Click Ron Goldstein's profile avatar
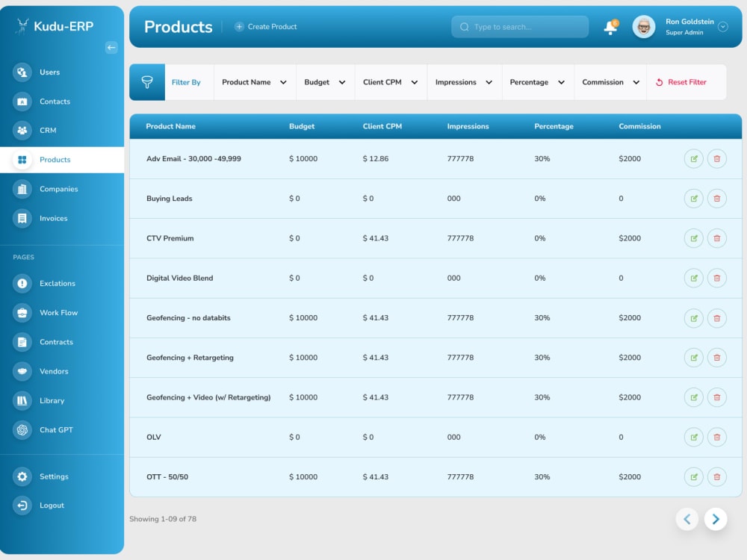This screenshot has height=560, width=747. point(643,26)
